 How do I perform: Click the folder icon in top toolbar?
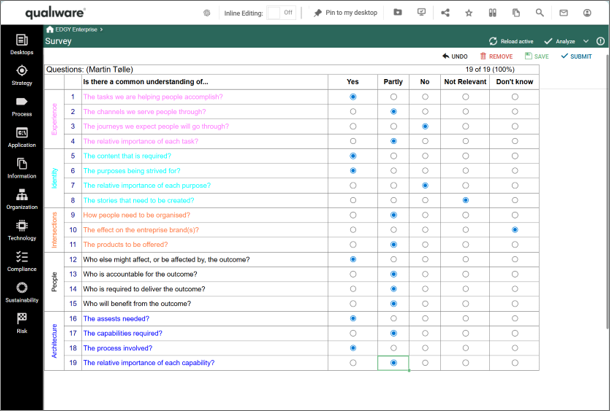click(398, 12)
